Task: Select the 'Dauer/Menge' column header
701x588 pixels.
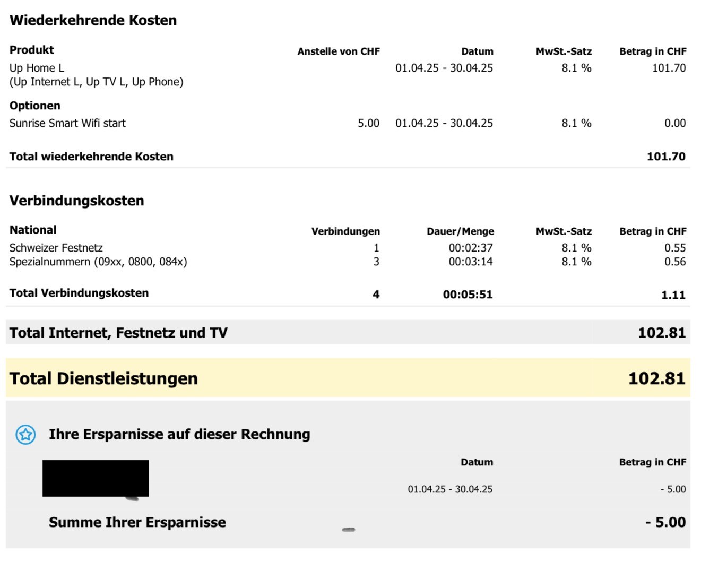Action: [460, 231]
